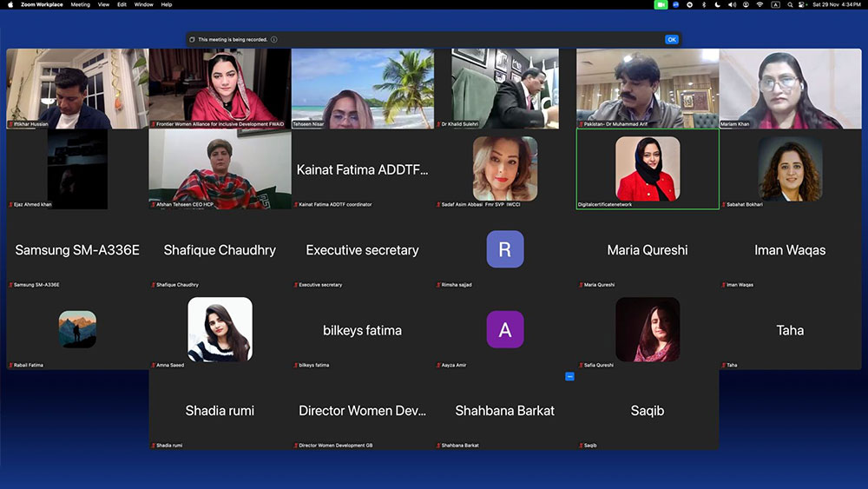Select Rimsha sajjad's purple R avatar tile
Screen dimensions: 868x489
(x=505, y=249)
